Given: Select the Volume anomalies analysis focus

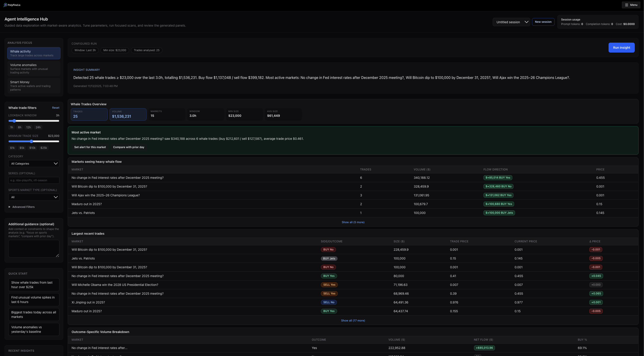Looking at the screenshot, I should coord(34,68).
